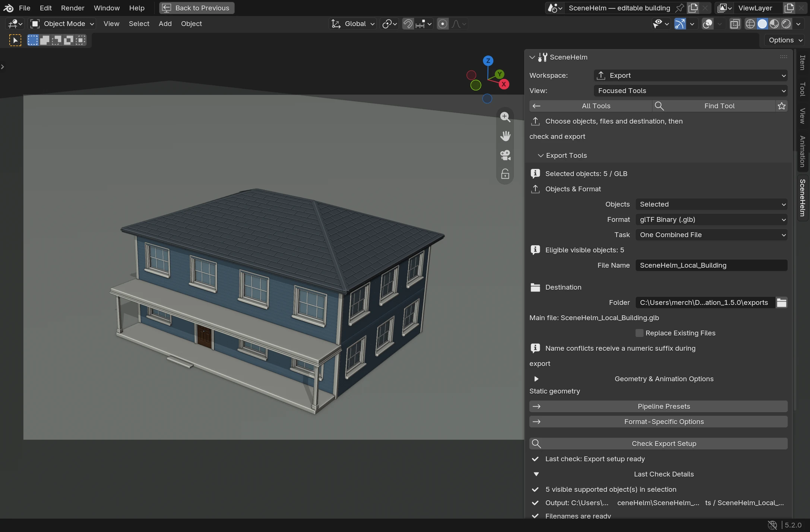The height and width of the screenshot is (532, 810).
Task: Switch to material preview shading
Action: [x=774, y=24]
